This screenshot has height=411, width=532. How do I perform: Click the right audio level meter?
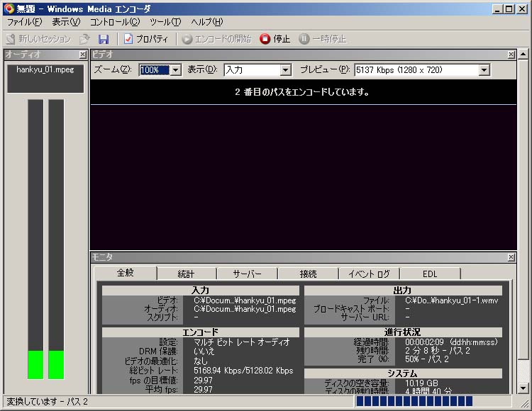[x=56, y=240]
